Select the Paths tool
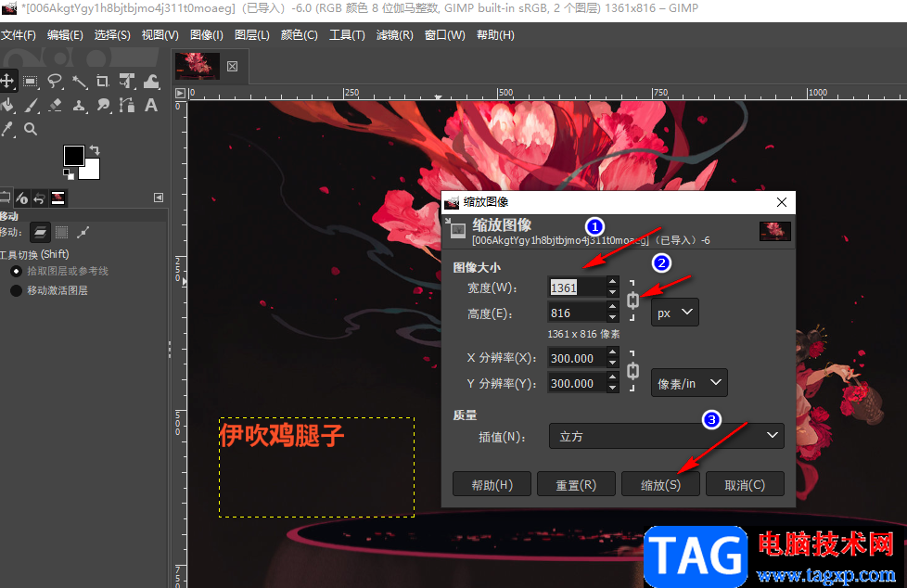 click(127, 106)
